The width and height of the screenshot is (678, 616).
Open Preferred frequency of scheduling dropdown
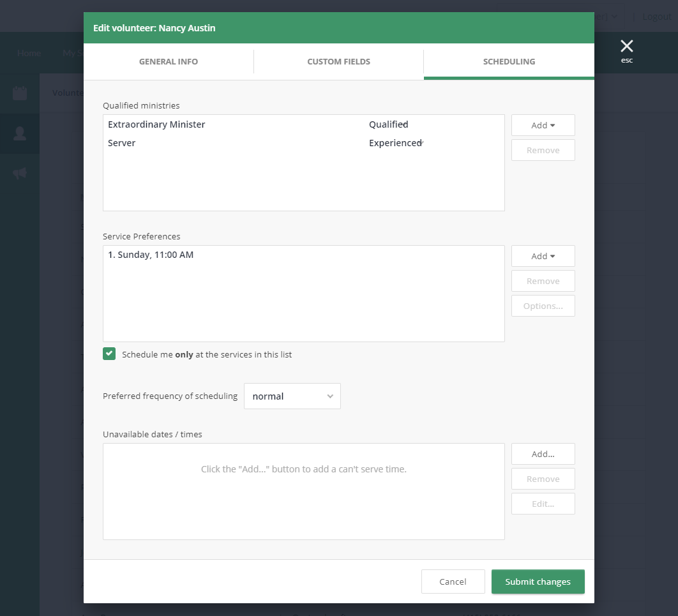292,396
